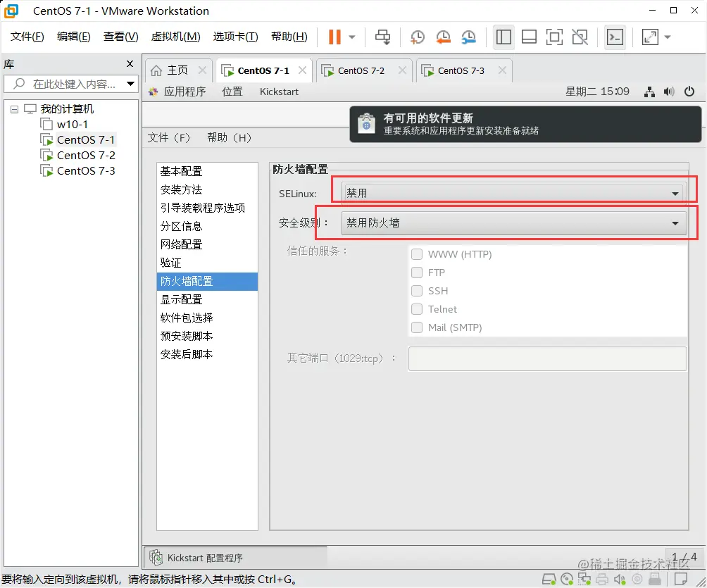Open the 应用程序 menu in CentOS

(184, 92)
